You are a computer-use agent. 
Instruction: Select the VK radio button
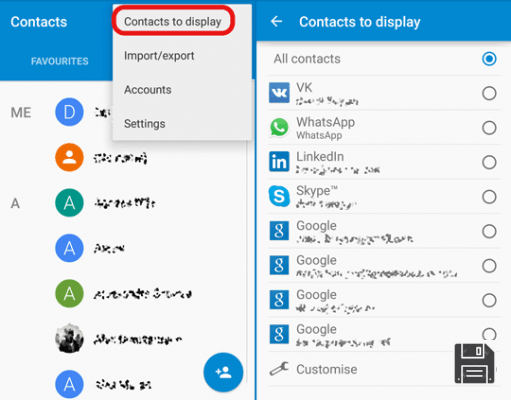pyautogui.click(x=489, y=93)
